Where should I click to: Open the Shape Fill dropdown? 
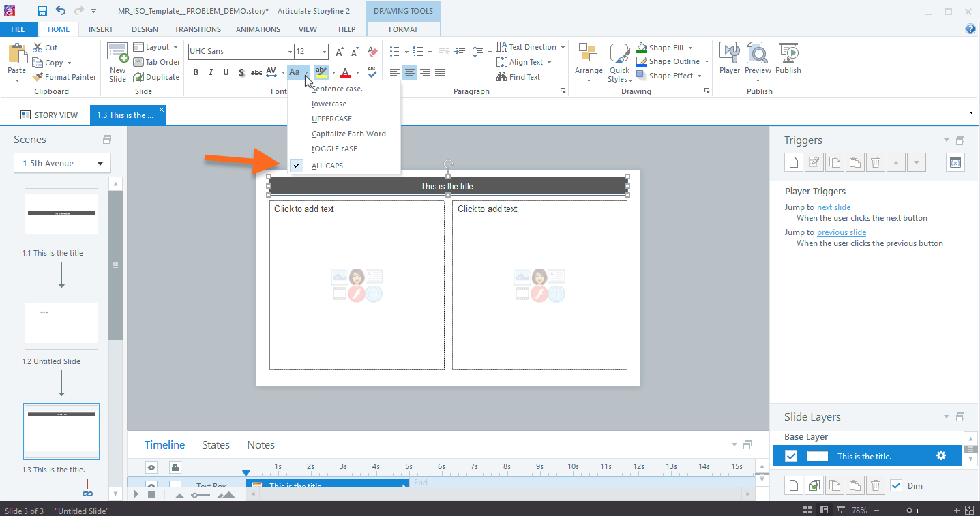pyautogui.click(x=691, y=47)
